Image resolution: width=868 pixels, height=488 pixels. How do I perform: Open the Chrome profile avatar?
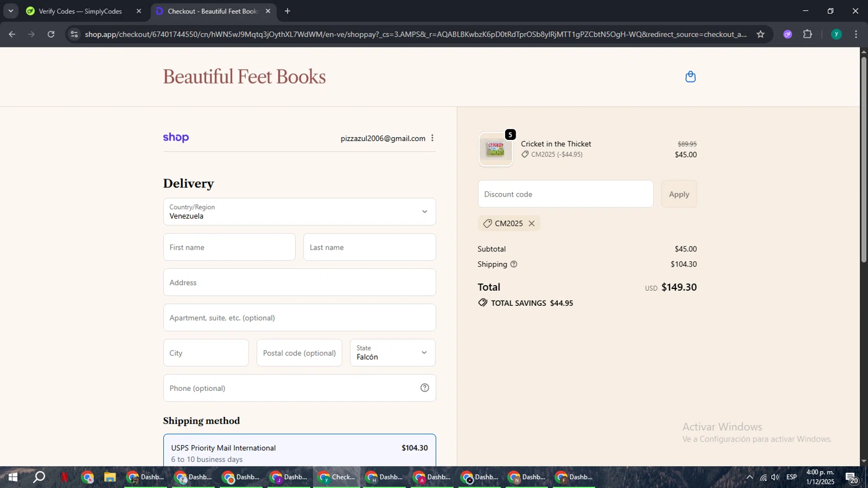(836, 34)
